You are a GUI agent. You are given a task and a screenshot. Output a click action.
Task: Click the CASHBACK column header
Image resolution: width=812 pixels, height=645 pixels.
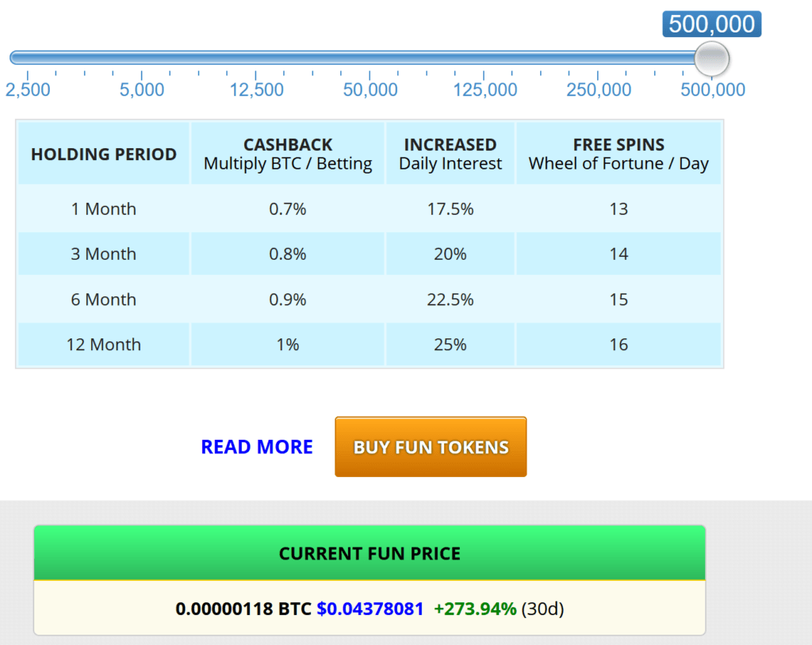pos(288,154)
